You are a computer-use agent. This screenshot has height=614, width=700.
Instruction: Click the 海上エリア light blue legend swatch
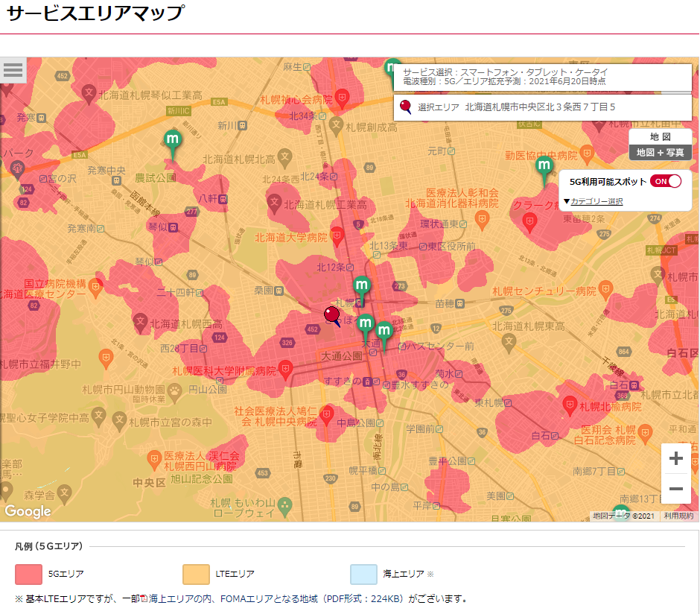coord(364,575)
